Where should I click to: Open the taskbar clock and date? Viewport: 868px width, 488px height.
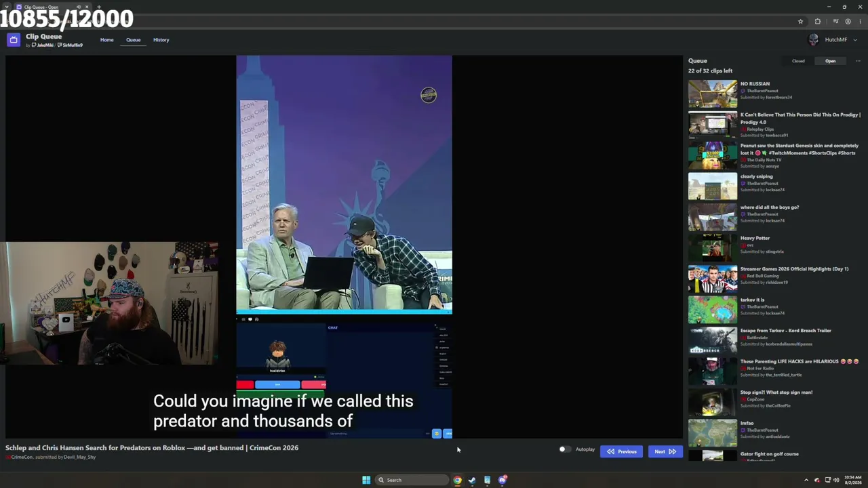[x=852, y=480]
